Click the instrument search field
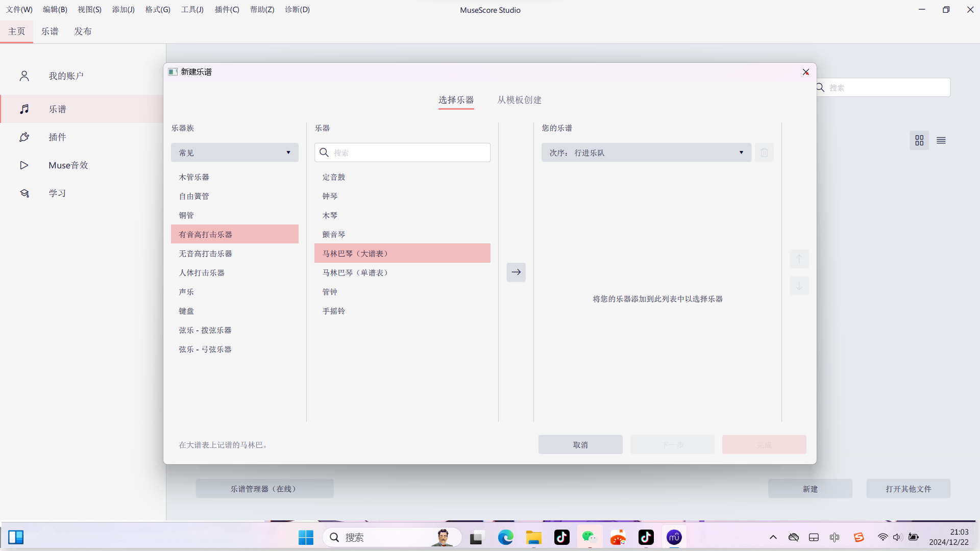 click(402, 153)
